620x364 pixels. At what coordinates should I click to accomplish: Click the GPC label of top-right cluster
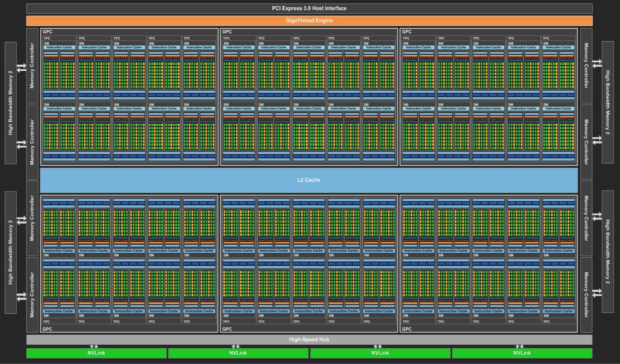click(x=407, y=32)
